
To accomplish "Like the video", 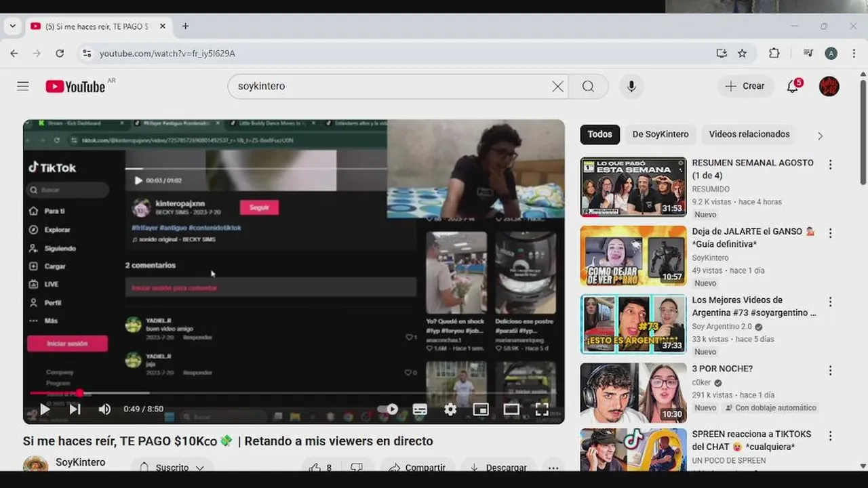I will click(320, 467).
